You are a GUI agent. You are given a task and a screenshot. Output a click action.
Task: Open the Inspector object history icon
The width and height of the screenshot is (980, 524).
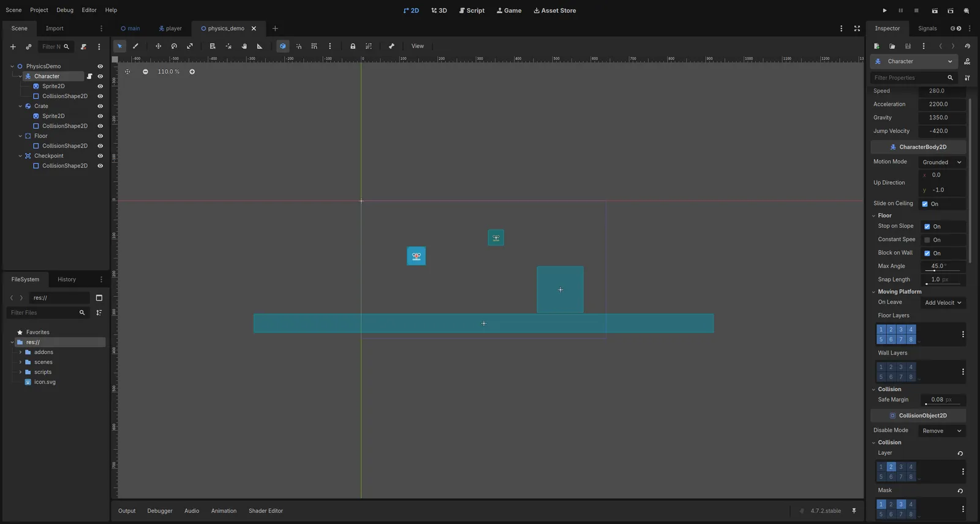click(967, 46)
